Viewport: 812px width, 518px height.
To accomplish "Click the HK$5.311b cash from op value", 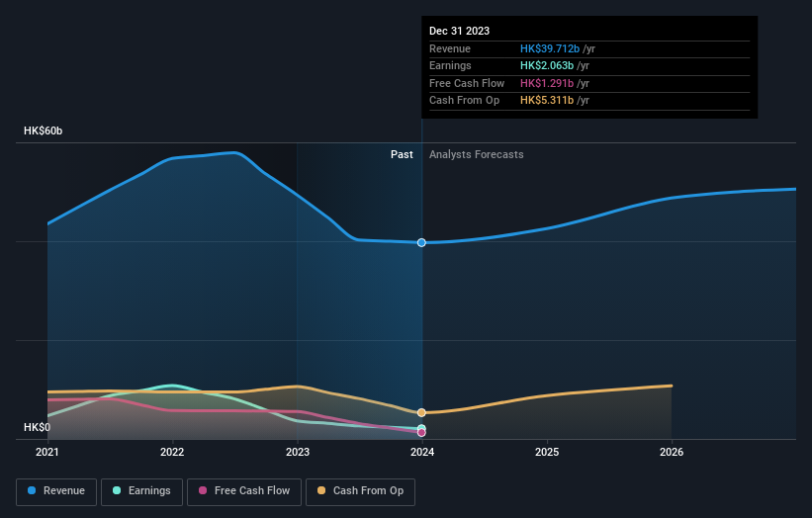I will tap(547, 101).
